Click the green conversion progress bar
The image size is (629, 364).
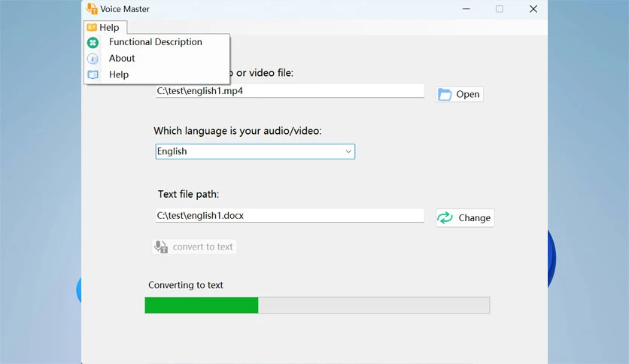318,305
